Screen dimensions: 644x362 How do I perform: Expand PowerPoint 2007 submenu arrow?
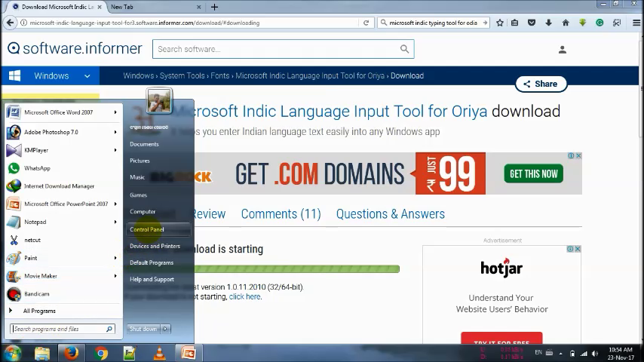[x=115, y=204]
